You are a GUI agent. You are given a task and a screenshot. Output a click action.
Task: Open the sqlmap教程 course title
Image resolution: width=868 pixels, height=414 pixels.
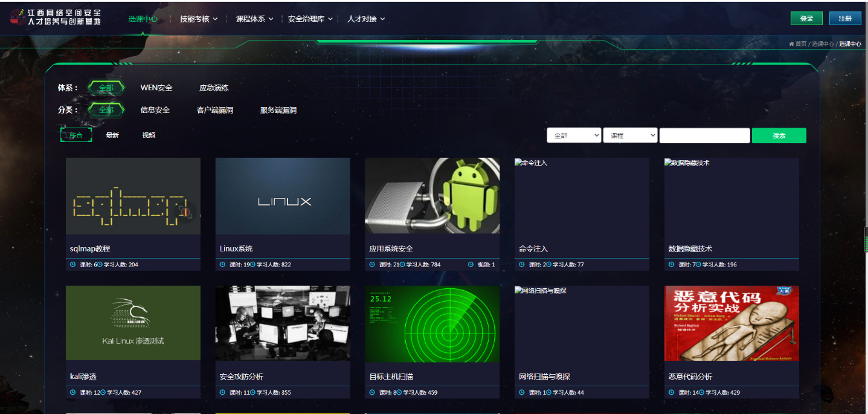coord(90,248)
